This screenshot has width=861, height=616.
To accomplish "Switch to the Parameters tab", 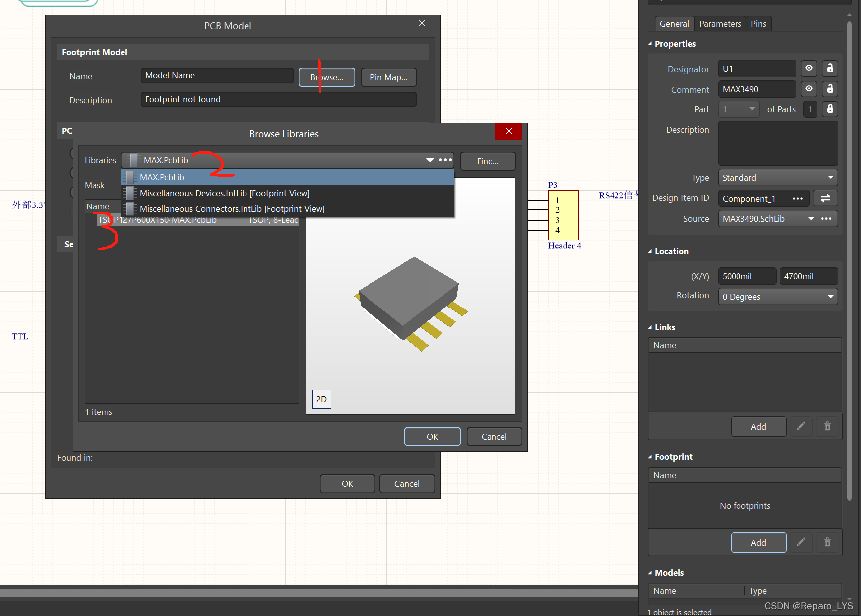I will tap(720, 24).
